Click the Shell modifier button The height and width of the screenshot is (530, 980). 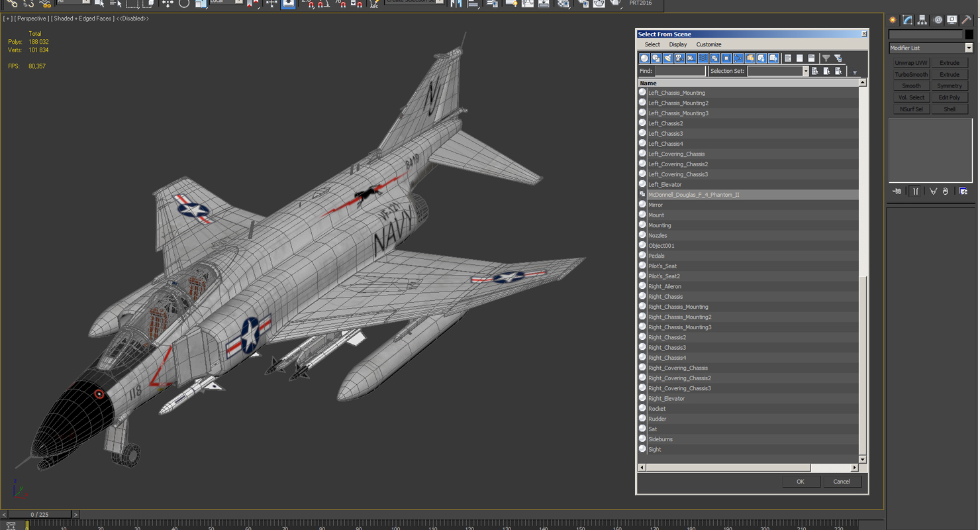[950, 109]
